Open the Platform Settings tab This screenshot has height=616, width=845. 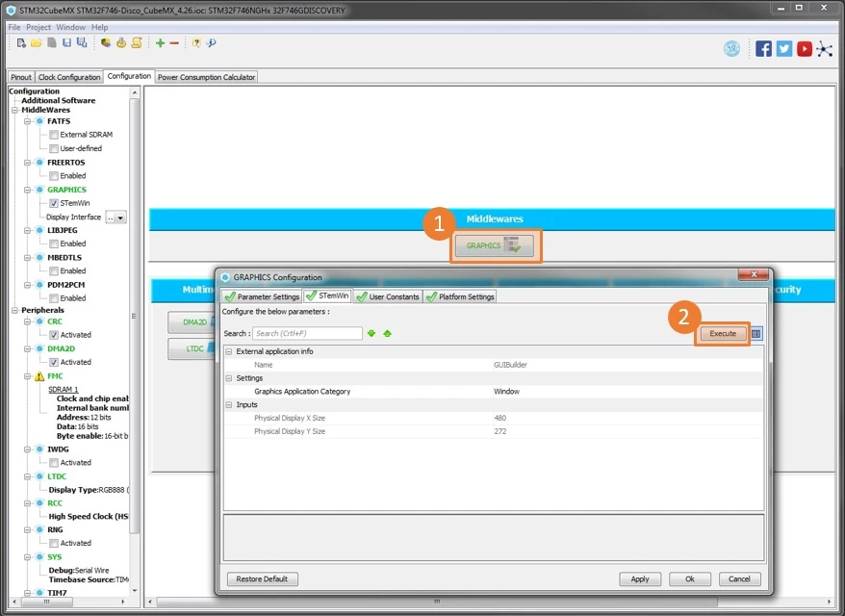click(460, 296)
